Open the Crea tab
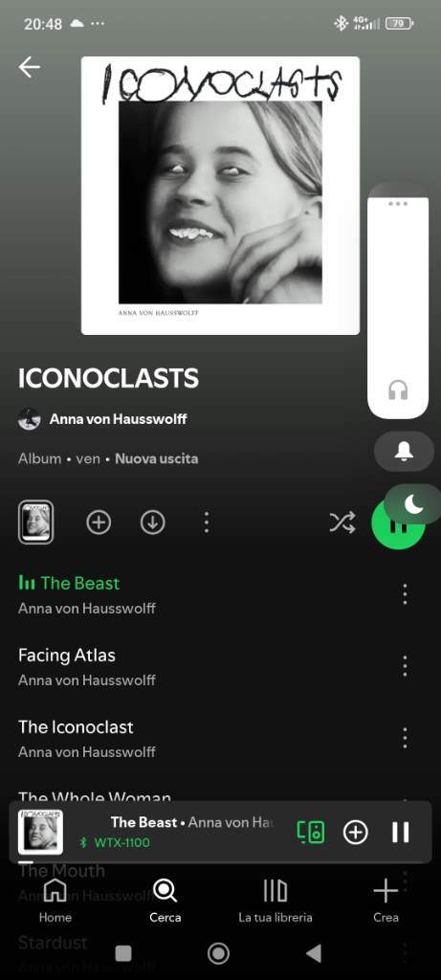The image size is (441, 980). coord(386,900)
